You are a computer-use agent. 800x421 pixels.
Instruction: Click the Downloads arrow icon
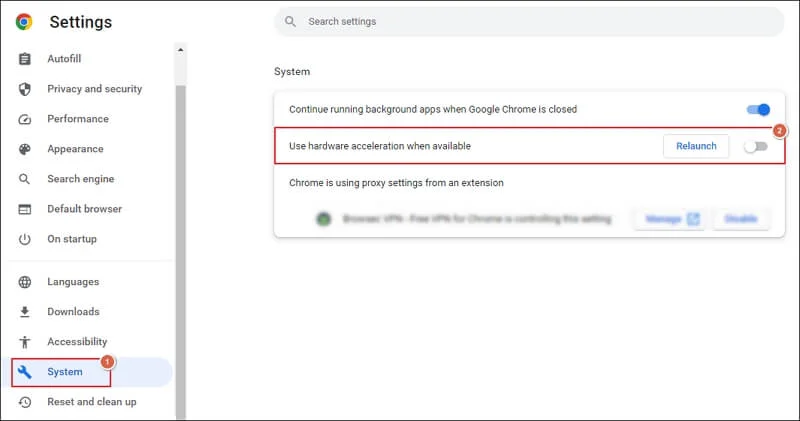pyautogui.click(x=24, y=312)
